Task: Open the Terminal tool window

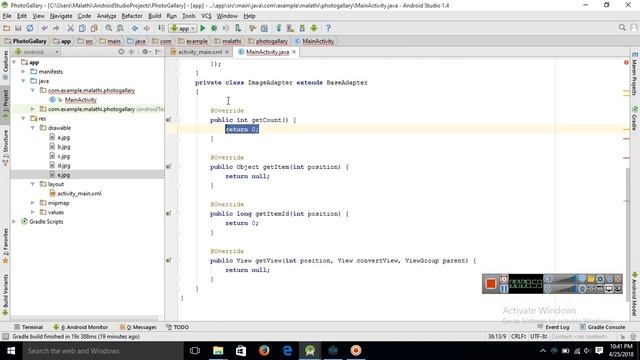Action: (28, 327)
